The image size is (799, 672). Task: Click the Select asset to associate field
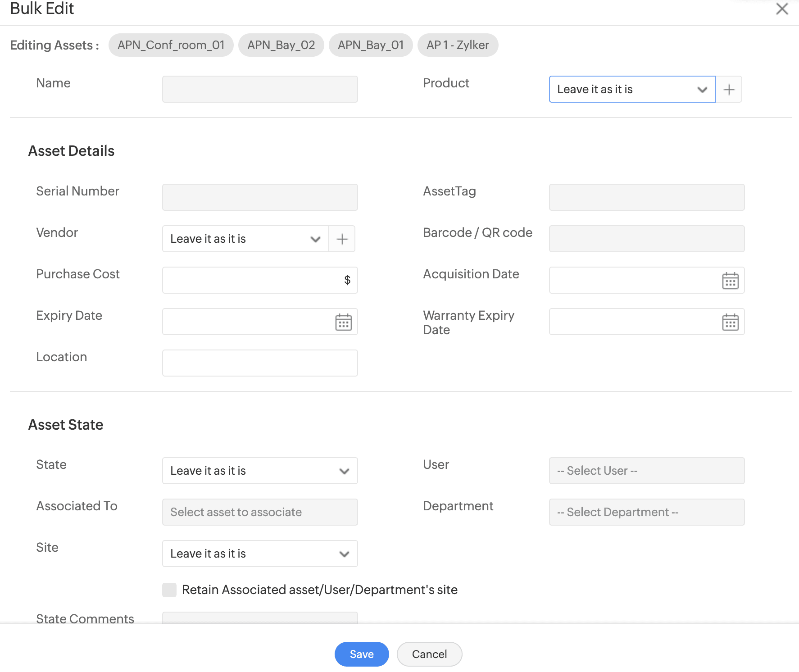point(260,512)
